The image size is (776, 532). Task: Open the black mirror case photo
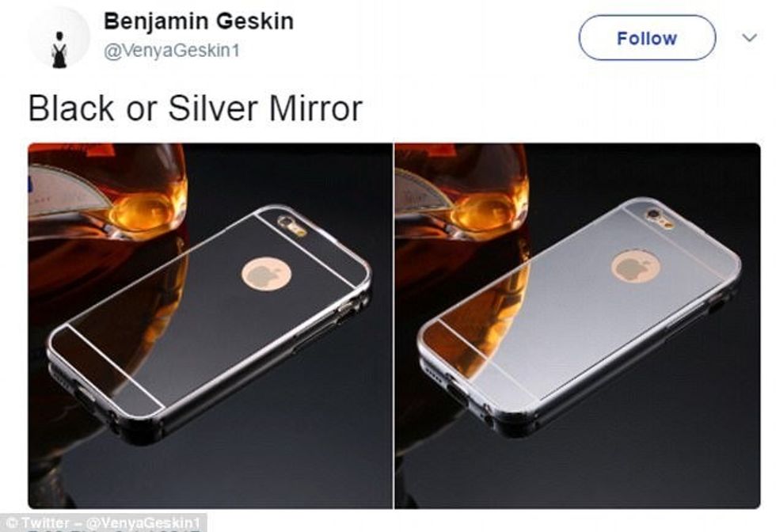[x=210, y=325]
